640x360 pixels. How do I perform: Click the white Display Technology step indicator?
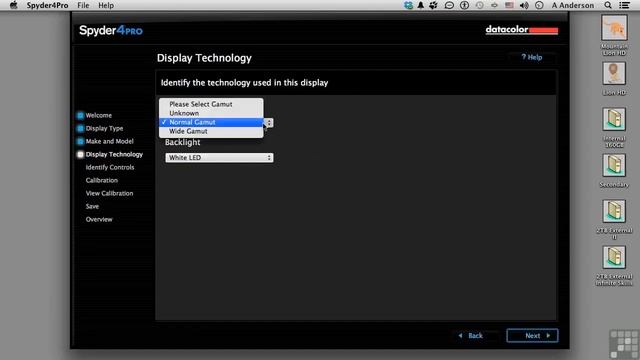pos(80,155)
